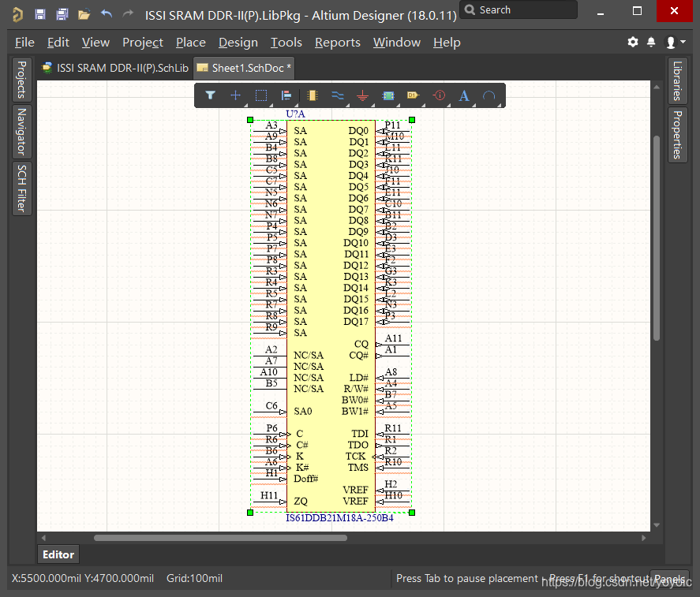Open the Project menu
This screenshot has width=700, height=597.
click(143, 43)
